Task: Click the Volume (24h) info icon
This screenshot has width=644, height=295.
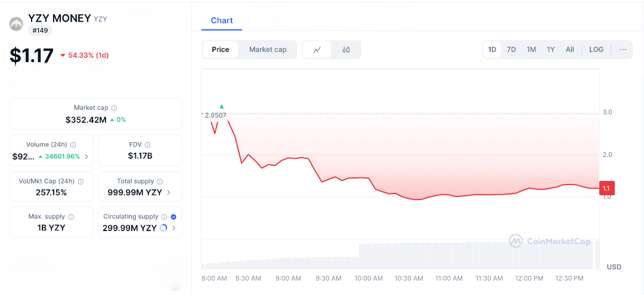Action: pos(73,145)
